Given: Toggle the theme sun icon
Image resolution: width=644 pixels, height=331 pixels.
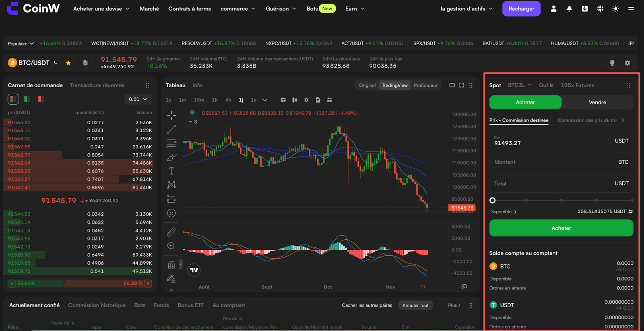Looking at the screenshot, I should (616, 8).
